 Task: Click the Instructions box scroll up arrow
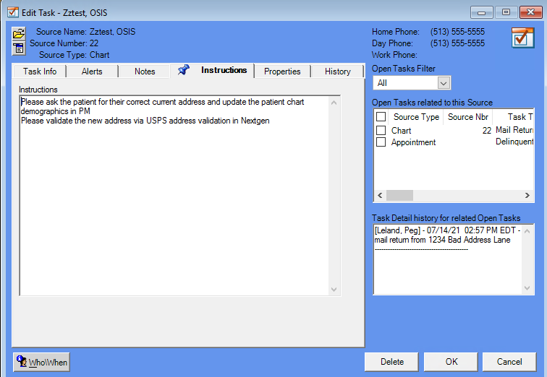point(334,103)
